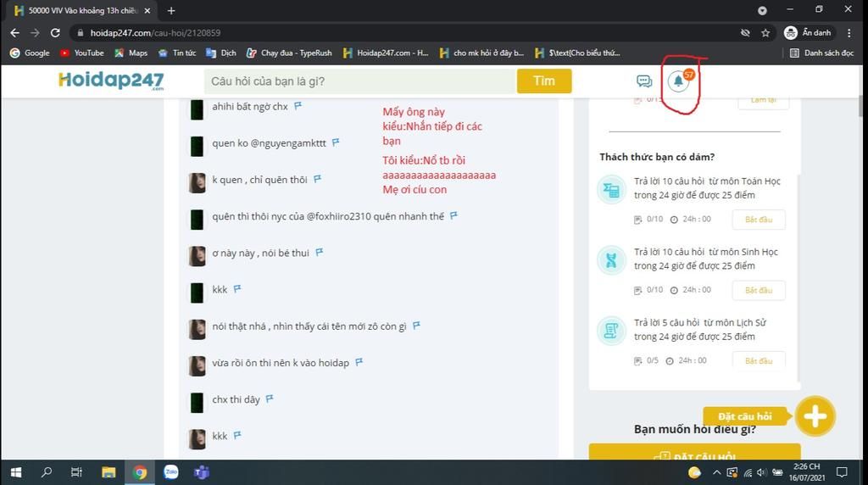Click the page vertical scrollbar
Image resolution: width=868 pixels, height=485 pixels.
[861, 105]
